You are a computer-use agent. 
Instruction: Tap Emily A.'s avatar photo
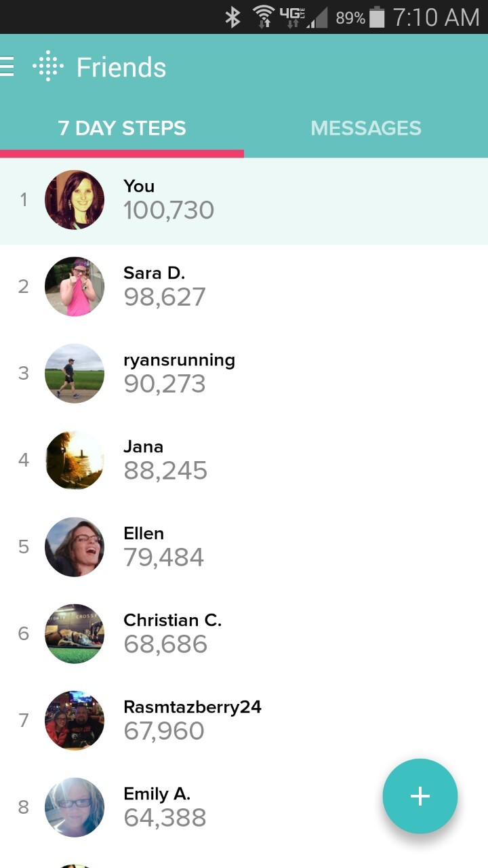pyautogui.click(x=75, y=807)
